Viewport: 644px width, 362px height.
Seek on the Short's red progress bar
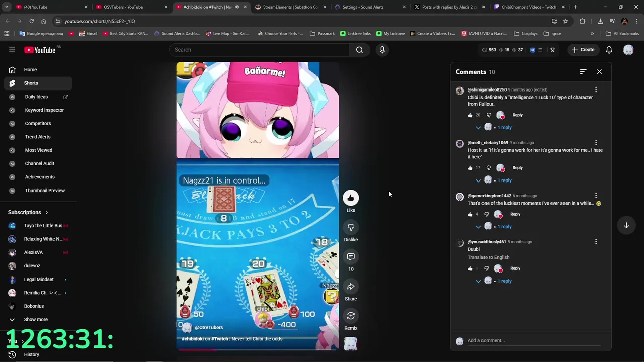click(258, 349)
